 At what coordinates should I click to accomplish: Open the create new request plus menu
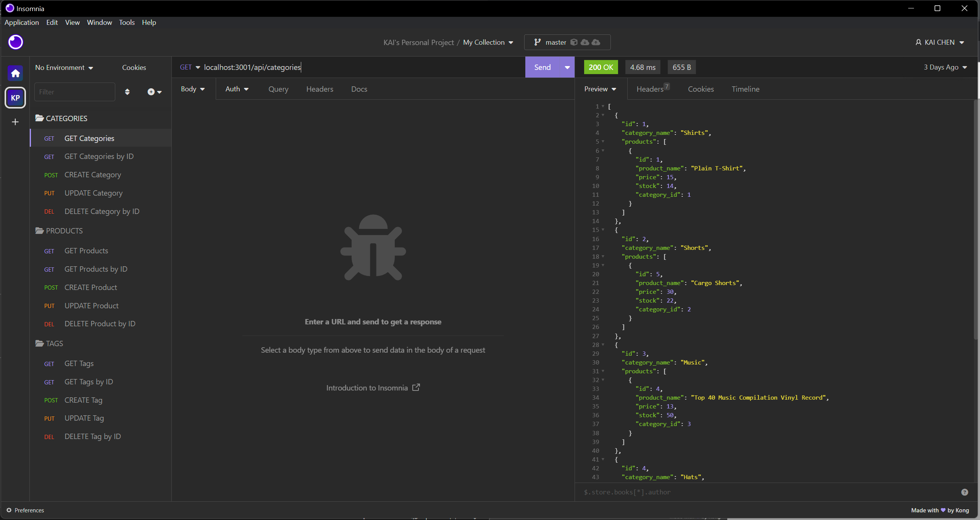154,92
